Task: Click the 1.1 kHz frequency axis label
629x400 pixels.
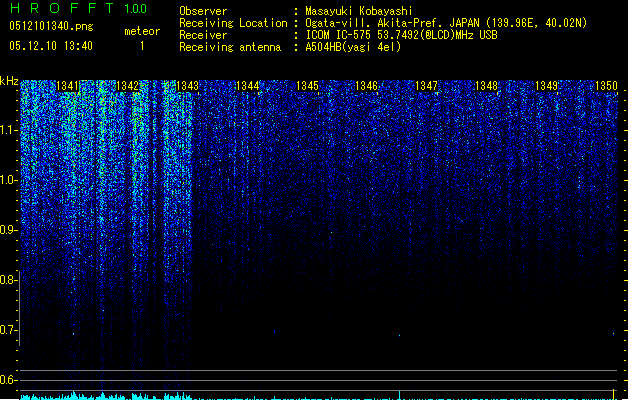Action: tap(8, 130)
